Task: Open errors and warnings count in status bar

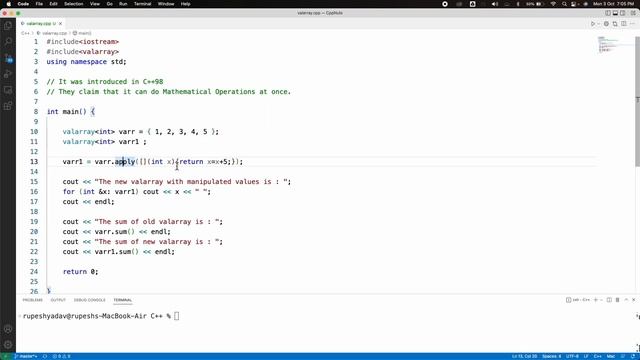Action: 62,356
